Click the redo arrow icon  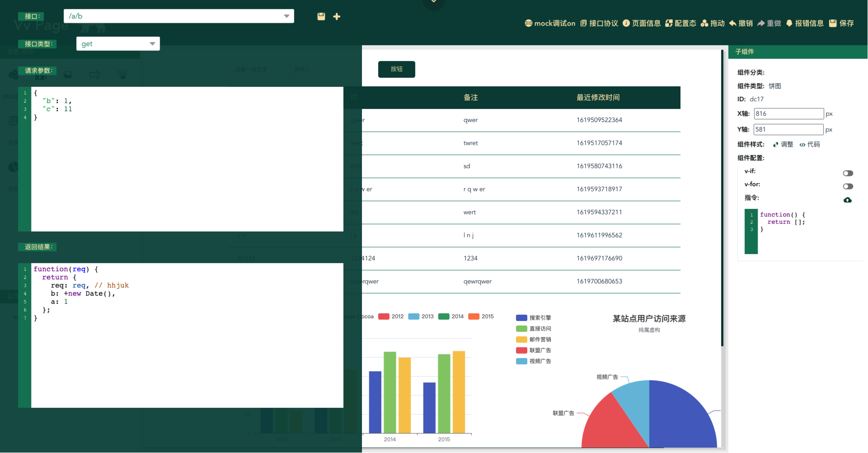tap(760, 23)
